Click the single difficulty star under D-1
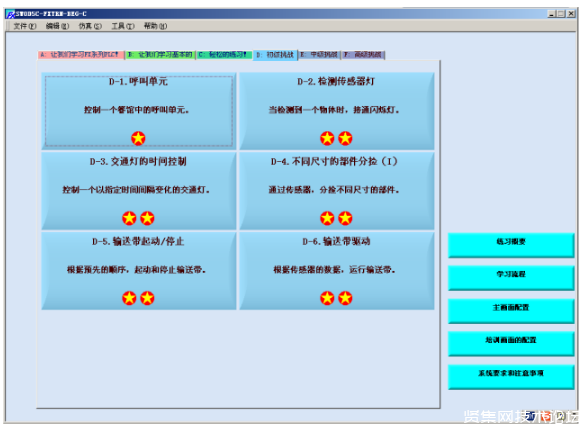583x431 pixels. tap(138, 138)
